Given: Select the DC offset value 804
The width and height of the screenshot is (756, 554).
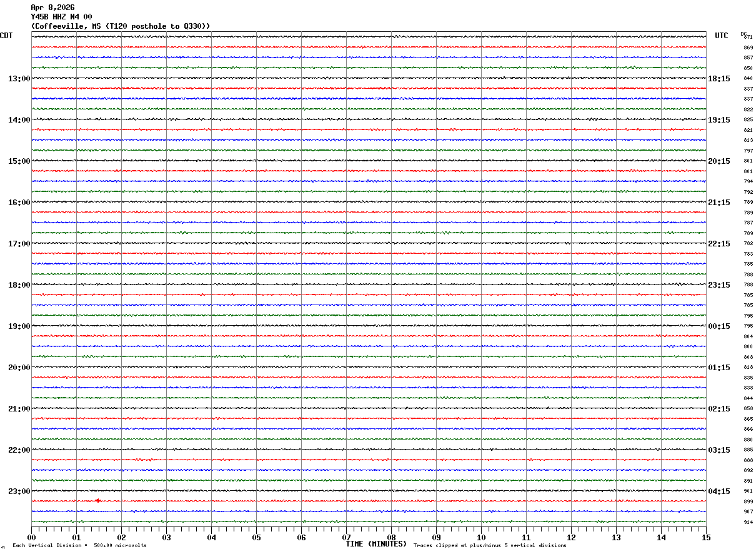Looking at the screenshot, I should pos(749,336).
